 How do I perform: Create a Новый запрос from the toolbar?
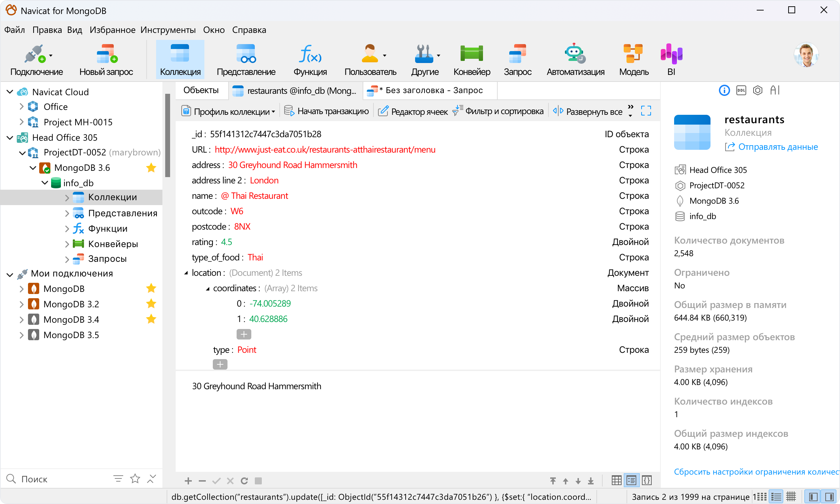(x=106, y=60)
